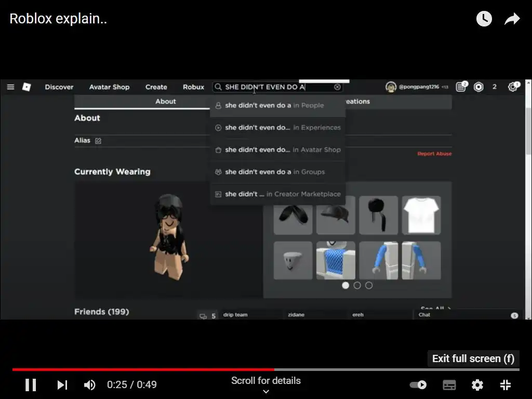Select the first avatar items page dot
Viewport: 532px width, 399px height.
[x=345, y=285]
